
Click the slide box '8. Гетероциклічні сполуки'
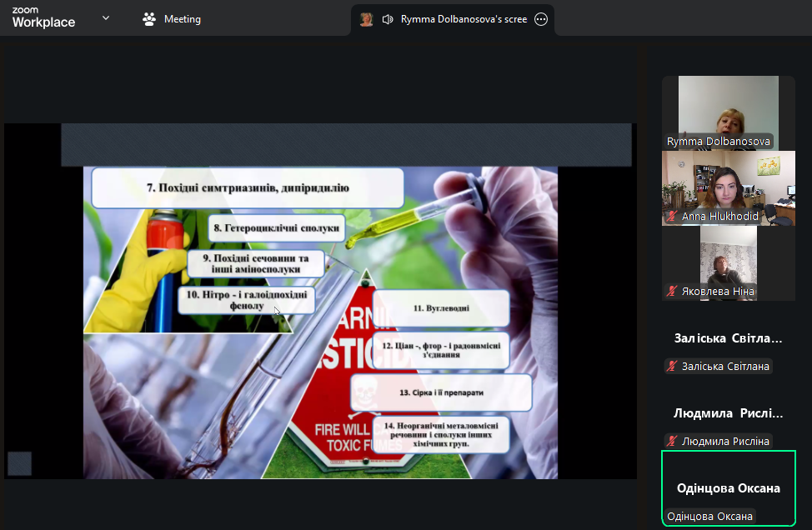(276, 227)
